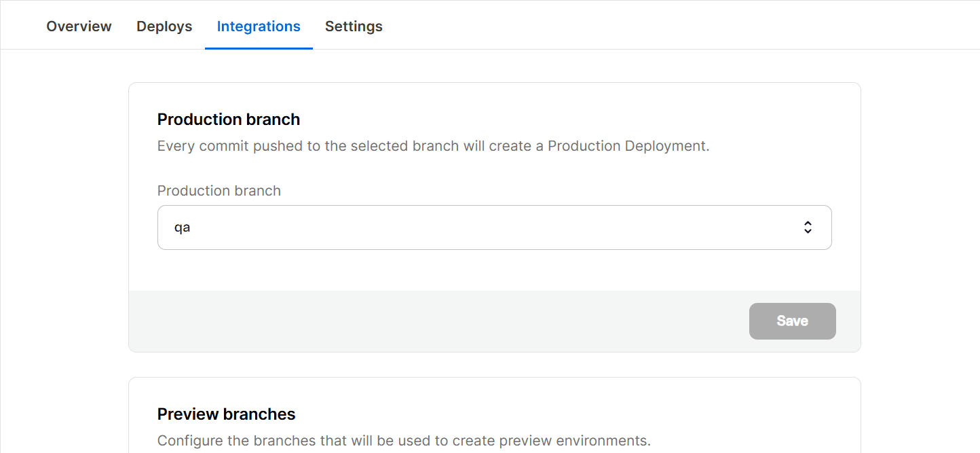This screenshot has height=453, width=980.
Task: Click the page margin left of Production card
Action: [x=64, y=217]
